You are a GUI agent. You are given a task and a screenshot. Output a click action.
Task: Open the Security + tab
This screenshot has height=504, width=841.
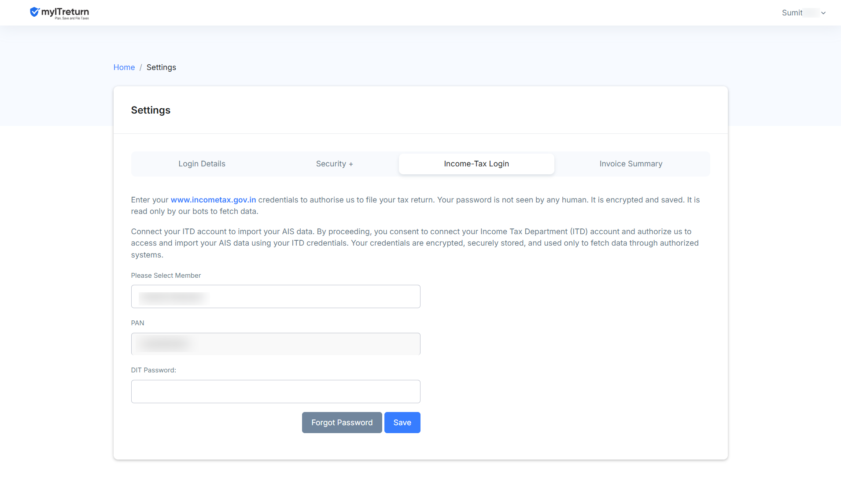point(335,164)
